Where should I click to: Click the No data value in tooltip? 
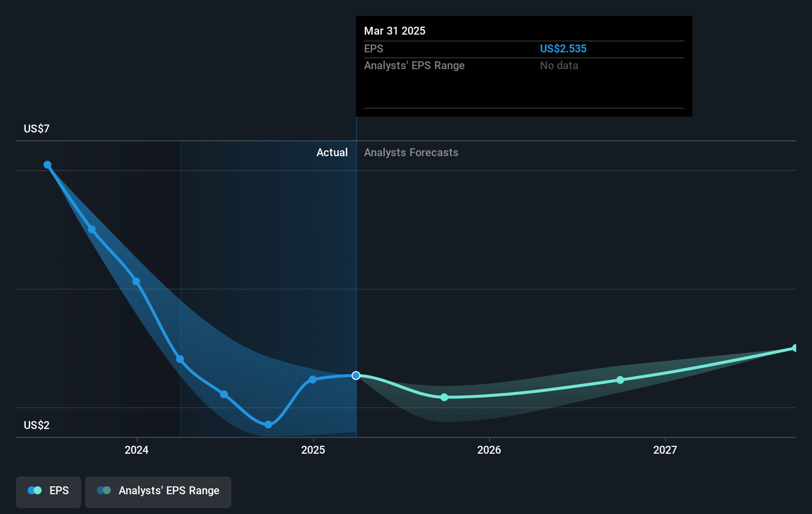pyautogui.click(x=559, y=65)
